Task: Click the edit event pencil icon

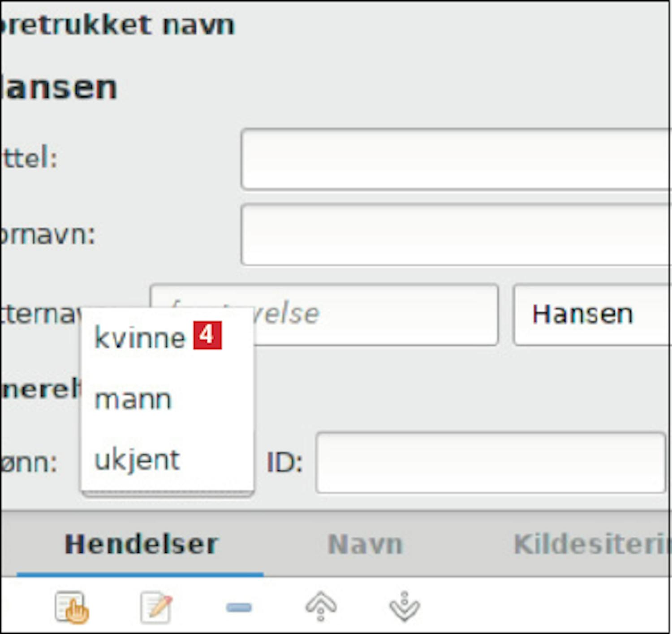Action: point(156,608)
